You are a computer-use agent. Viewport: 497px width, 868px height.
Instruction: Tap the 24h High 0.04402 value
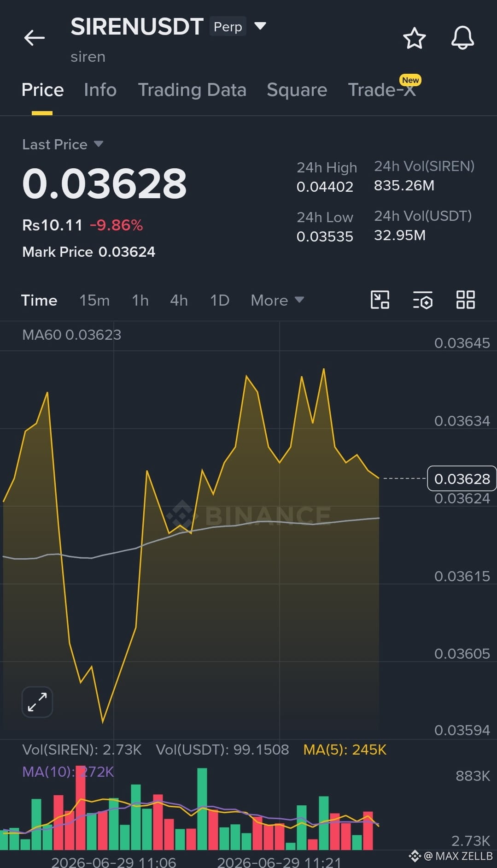pyautogui.click(x=325, y=187)
